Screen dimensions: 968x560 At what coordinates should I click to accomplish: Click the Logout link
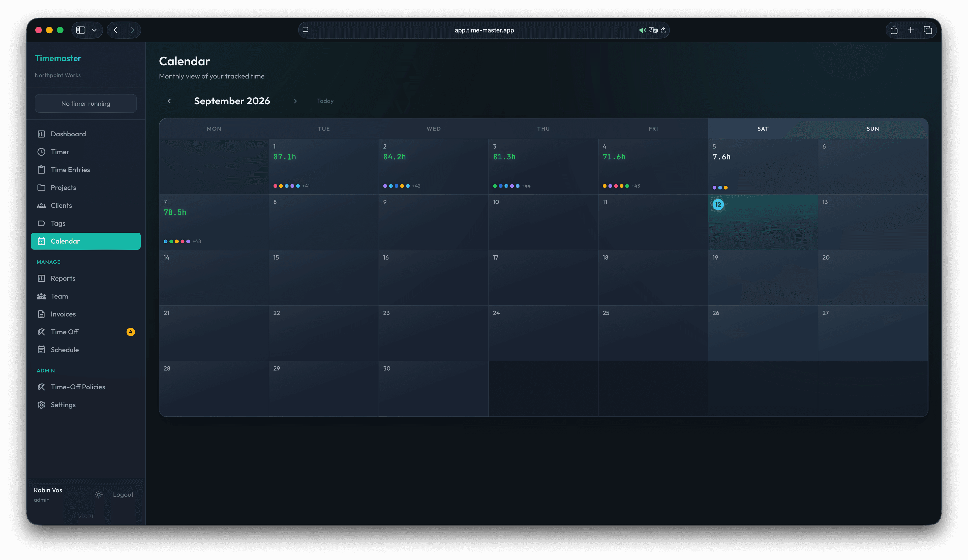[123, 495]
